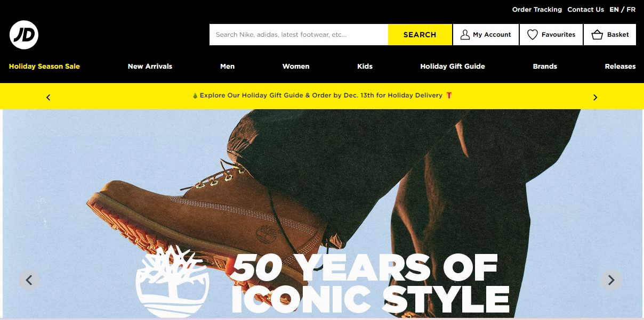Show previous promo message in yellow bar
Image resolution: width=644 pixels, height=320 pixels.
click(x=49, y=97)
